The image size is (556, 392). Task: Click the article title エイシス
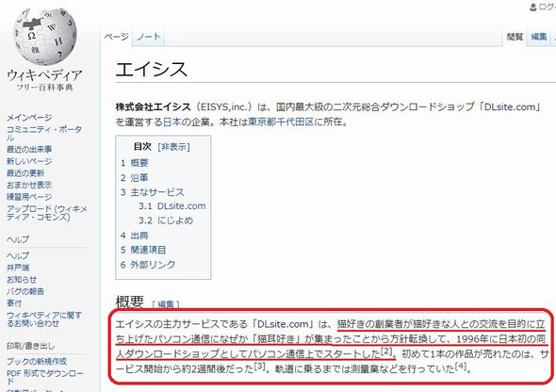click(152, 69)
